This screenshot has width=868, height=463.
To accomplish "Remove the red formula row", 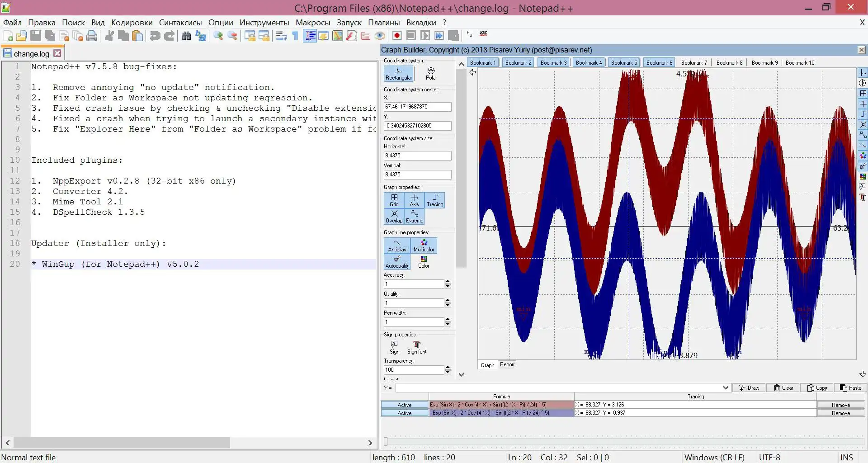I will coord(840,405).
